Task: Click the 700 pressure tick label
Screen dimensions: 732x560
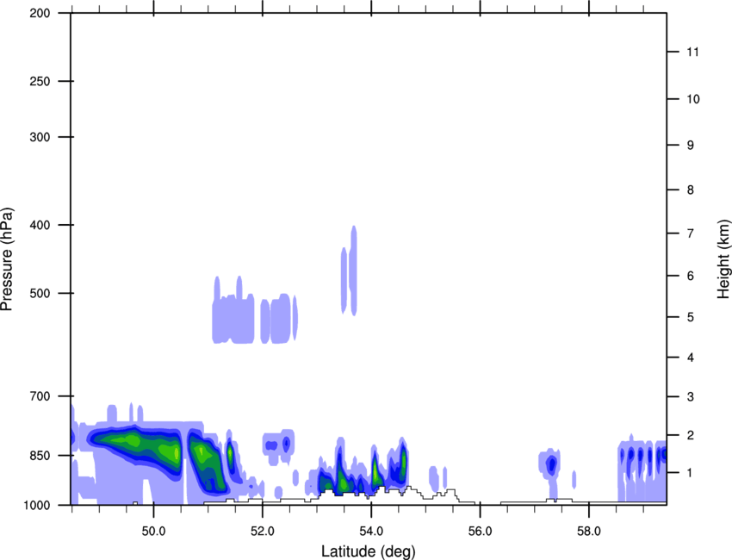Action: 40,396
